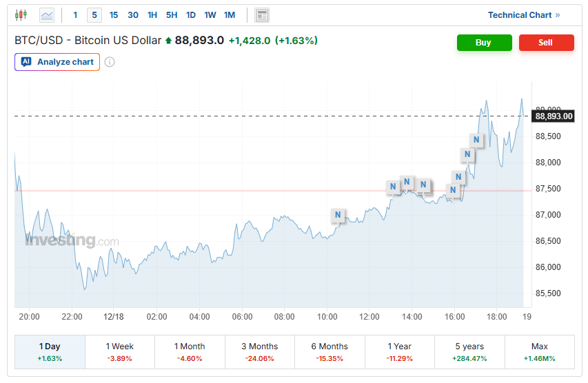588x383 pixels.
Task: Select the 1 minute interval
Action: click(75, 14)
